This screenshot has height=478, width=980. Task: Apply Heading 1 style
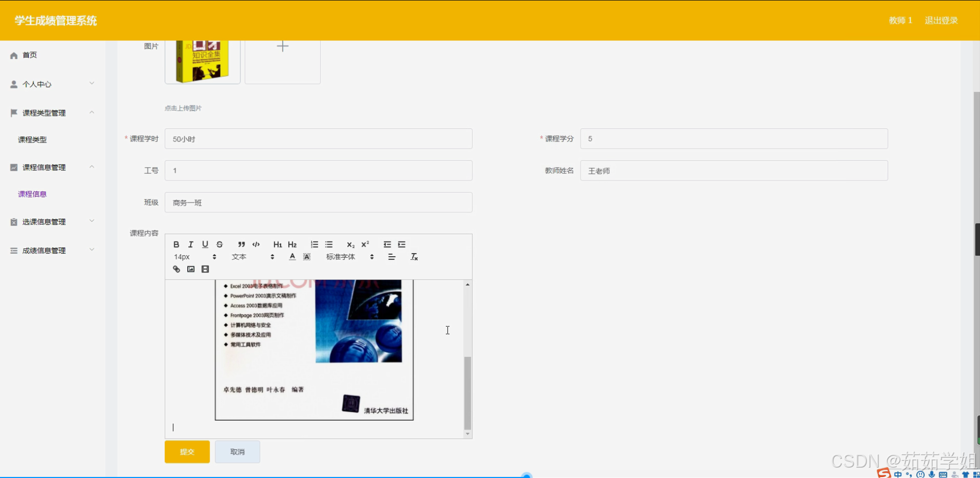click(x=277, y=244)
